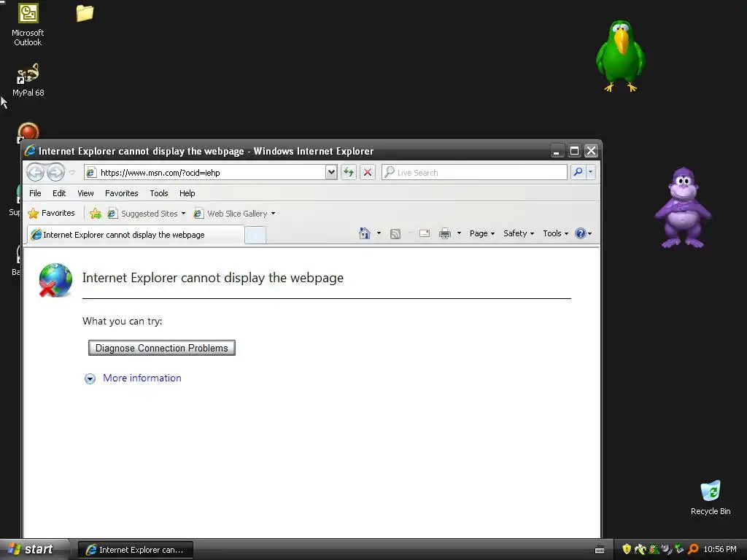Open the yellow folder desktop icon
The width and height of the screenshot is (747, 560).
tap(85, 13)
